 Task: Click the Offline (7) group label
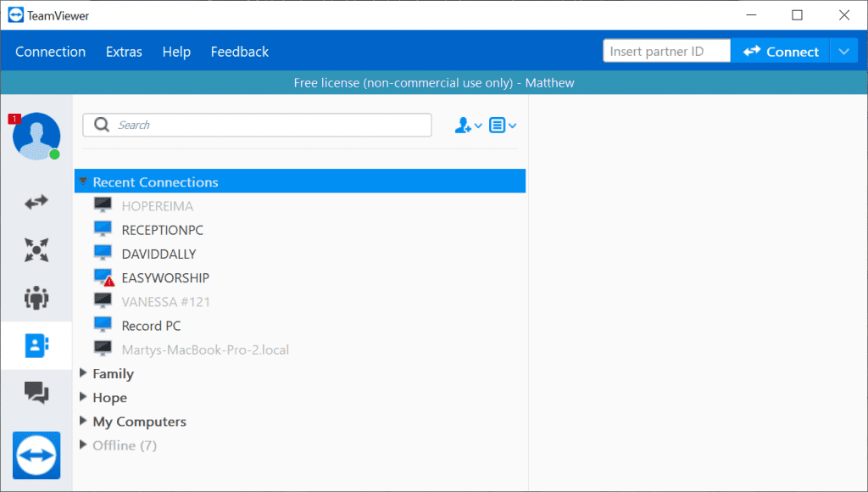click(125, 445)
